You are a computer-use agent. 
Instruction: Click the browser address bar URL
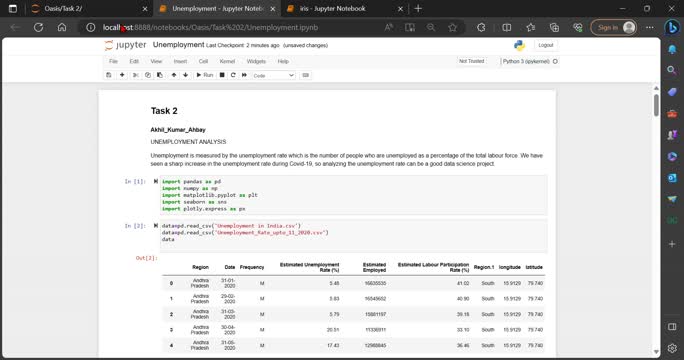coord(210,27)
